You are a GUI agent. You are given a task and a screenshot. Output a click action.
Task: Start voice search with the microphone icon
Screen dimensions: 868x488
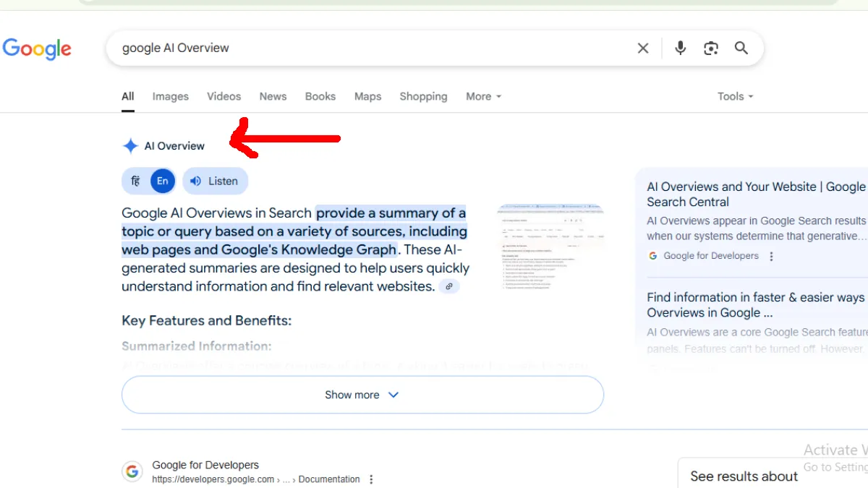[x=680, y=48]
